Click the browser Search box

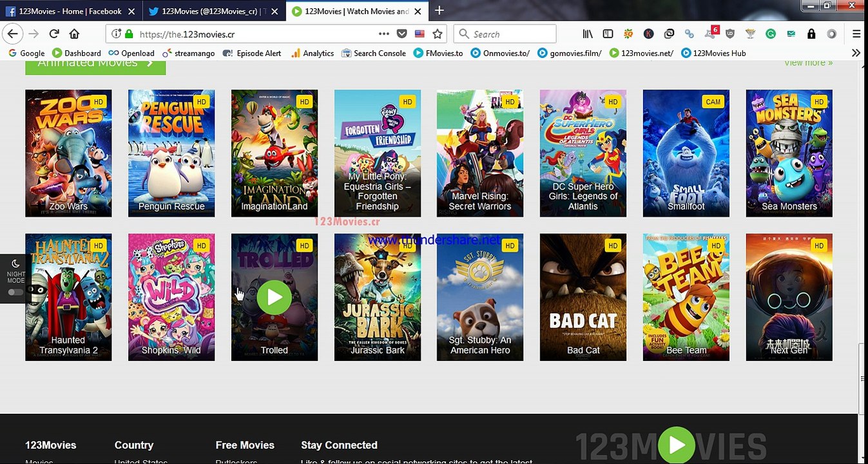pos(505,34)
